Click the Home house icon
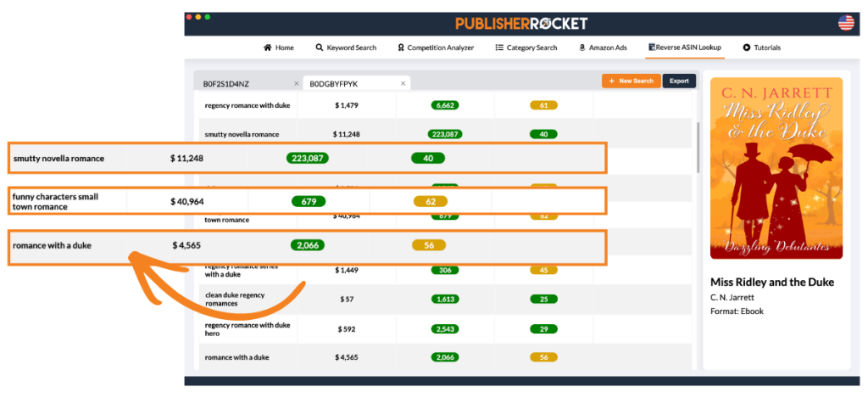This screenshot has width=868, height=398. coord(268,48)
